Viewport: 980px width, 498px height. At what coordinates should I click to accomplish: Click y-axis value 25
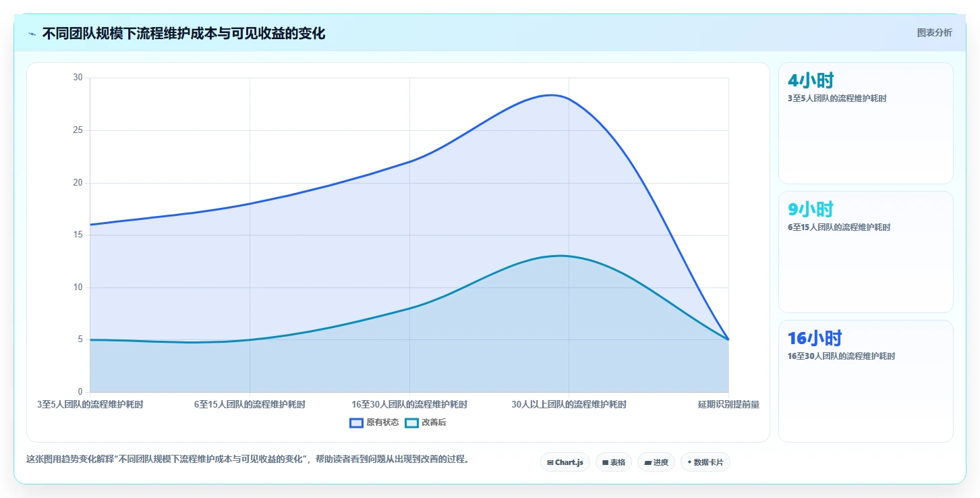(78, 130)
